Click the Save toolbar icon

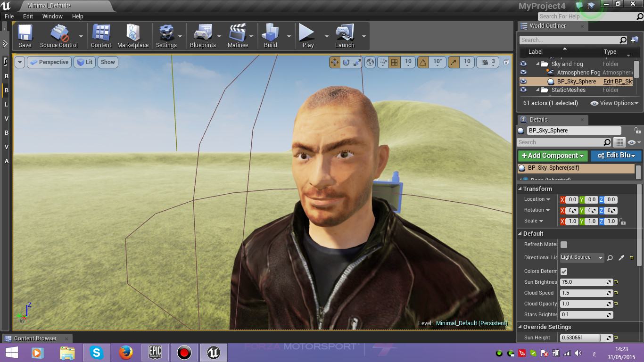[25, 36]
